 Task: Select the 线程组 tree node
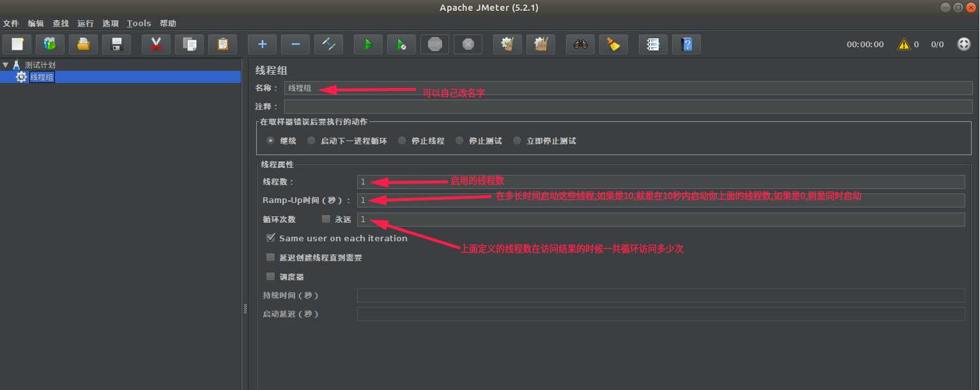[42, 77]
